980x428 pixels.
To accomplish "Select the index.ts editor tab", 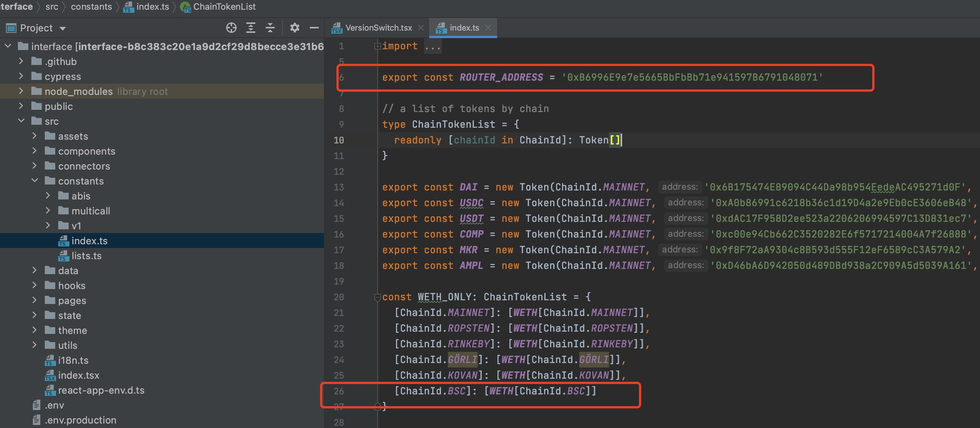I will pos(464,28).
